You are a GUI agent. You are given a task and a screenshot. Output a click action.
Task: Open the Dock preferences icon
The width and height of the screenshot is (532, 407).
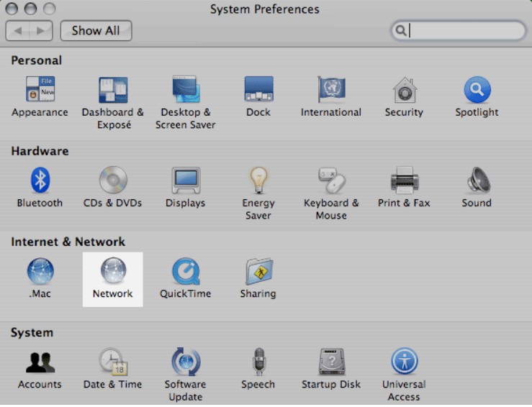[x=258, y=89]
